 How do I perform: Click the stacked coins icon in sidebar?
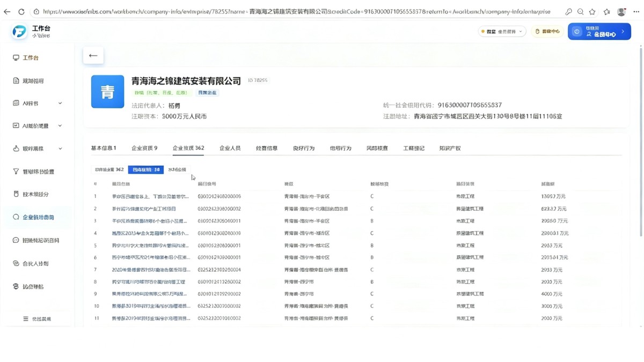tap(16, 286)
